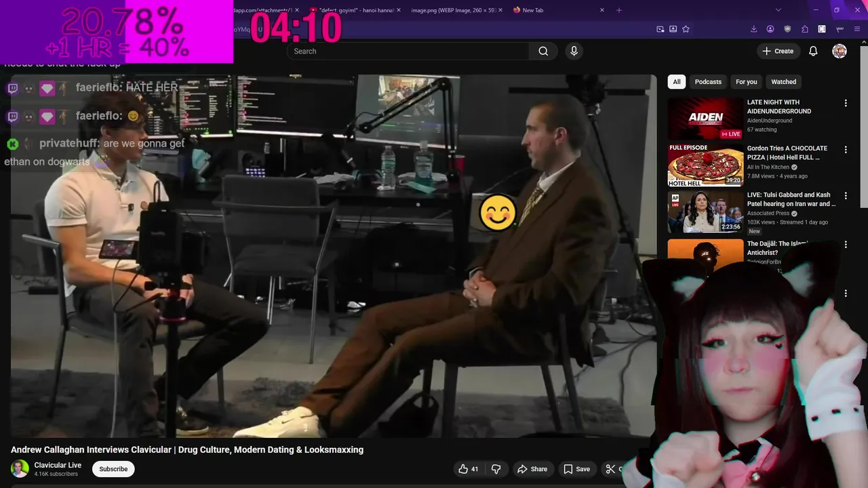This screenshot has width=868, height=488.
Task: Select the All filter chip
Action: coord(676,82)
